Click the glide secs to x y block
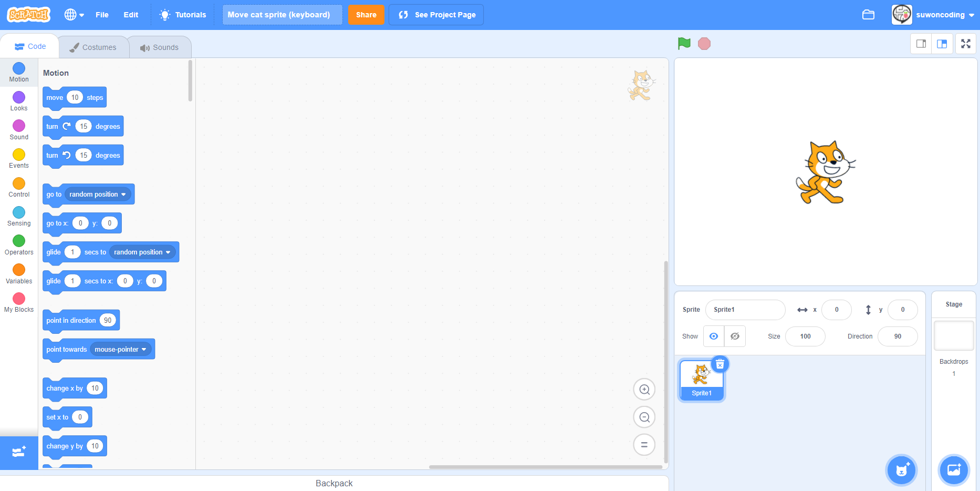980x491 pixels. pyautogui.click(x=104, y=281)
